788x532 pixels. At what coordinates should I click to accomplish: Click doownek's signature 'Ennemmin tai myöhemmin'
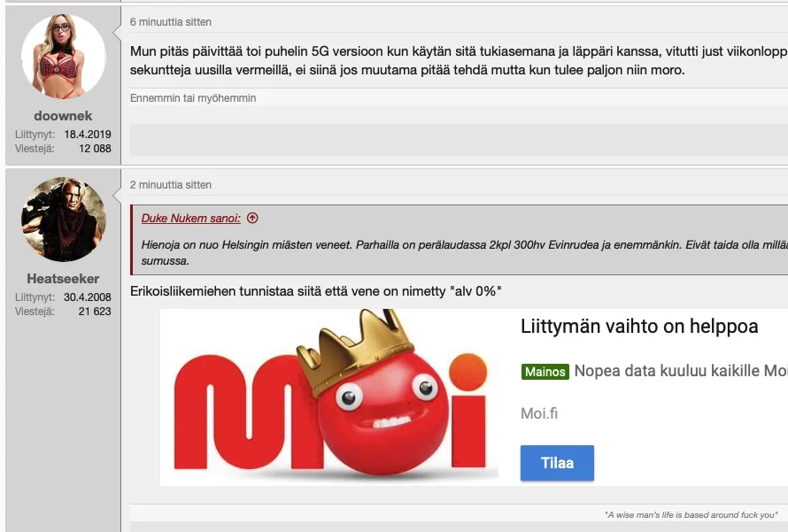coord(193,98)
